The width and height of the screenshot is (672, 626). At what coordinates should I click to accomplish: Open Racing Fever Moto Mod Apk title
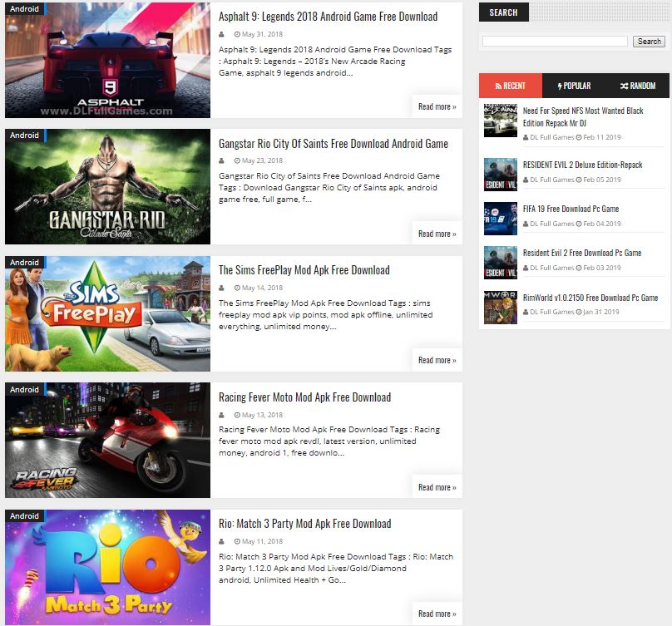click(x=304, y=397)
